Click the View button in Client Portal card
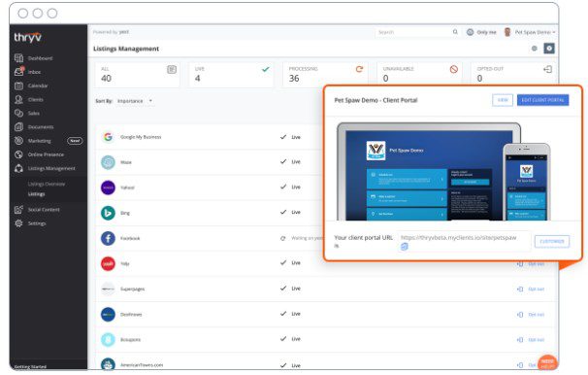This screenshot has width=588, height=375. pos(503,100)
